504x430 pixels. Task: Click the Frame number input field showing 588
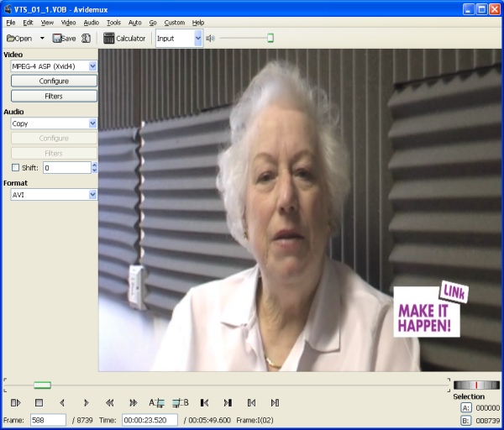pos(48,420)
